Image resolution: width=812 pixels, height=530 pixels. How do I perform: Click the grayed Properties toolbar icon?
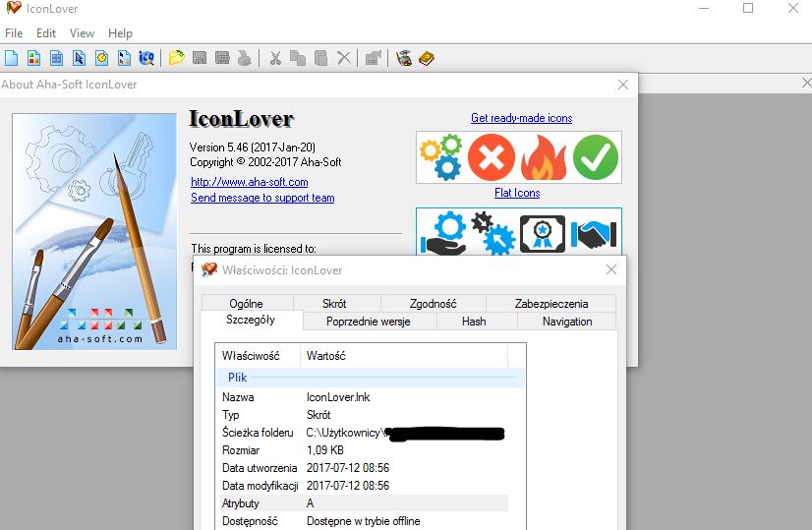tap(373, 58)
